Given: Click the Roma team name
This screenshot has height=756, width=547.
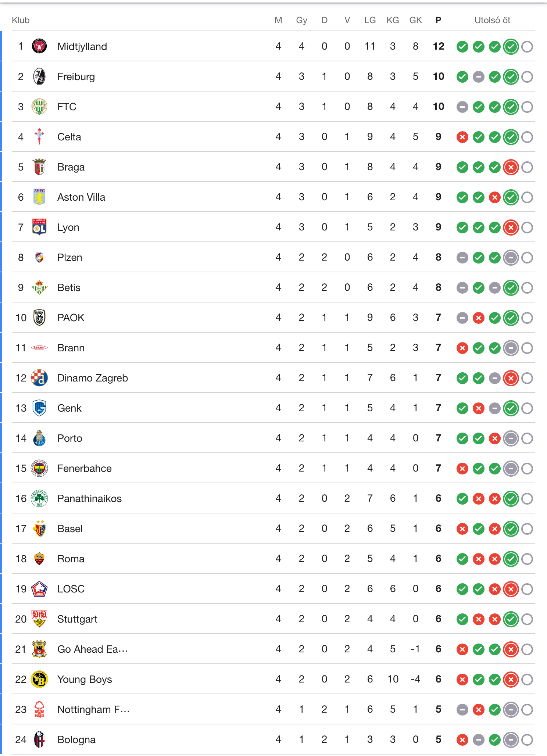Looking at the screenshot, I should (71, 559).
